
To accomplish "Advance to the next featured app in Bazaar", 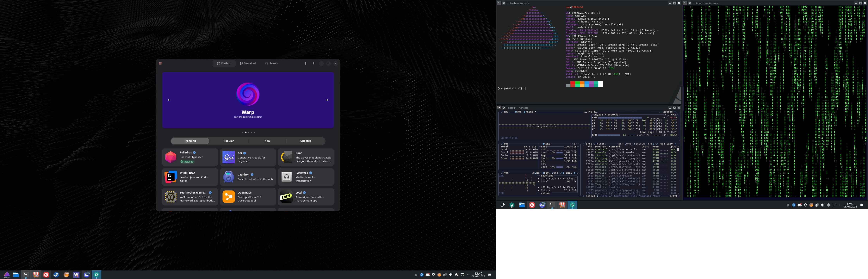I will click(x=327, y=100).
